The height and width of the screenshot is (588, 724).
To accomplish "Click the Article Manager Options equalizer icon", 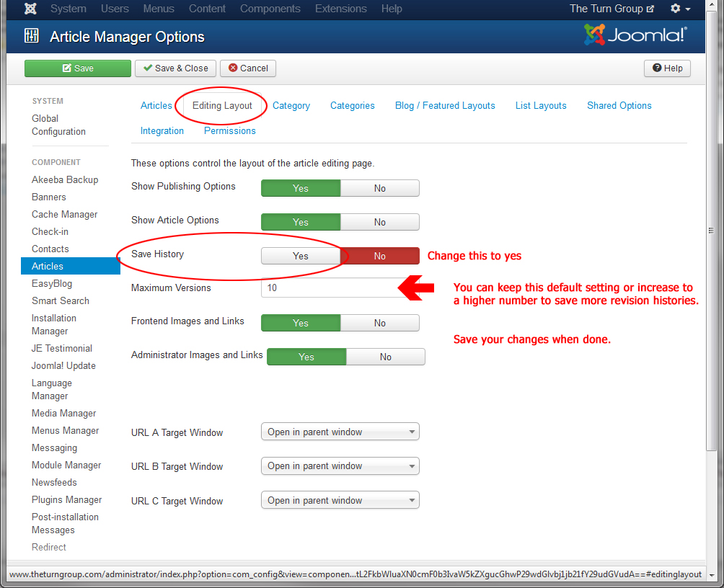I will [x=32, y=37].
